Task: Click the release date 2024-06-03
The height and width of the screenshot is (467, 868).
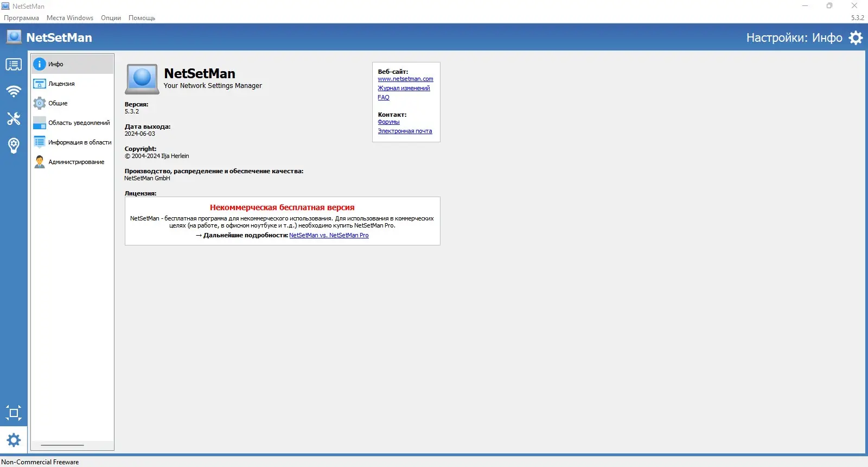Action: click(x=140, y=134)
